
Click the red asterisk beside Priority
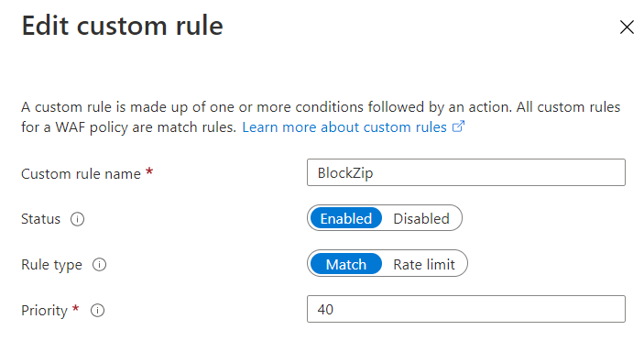75,307
